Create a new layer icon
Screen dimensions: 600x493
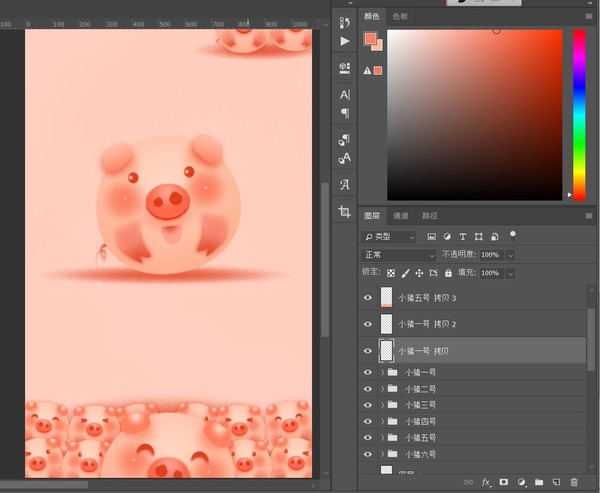click(x=556, y=482)
